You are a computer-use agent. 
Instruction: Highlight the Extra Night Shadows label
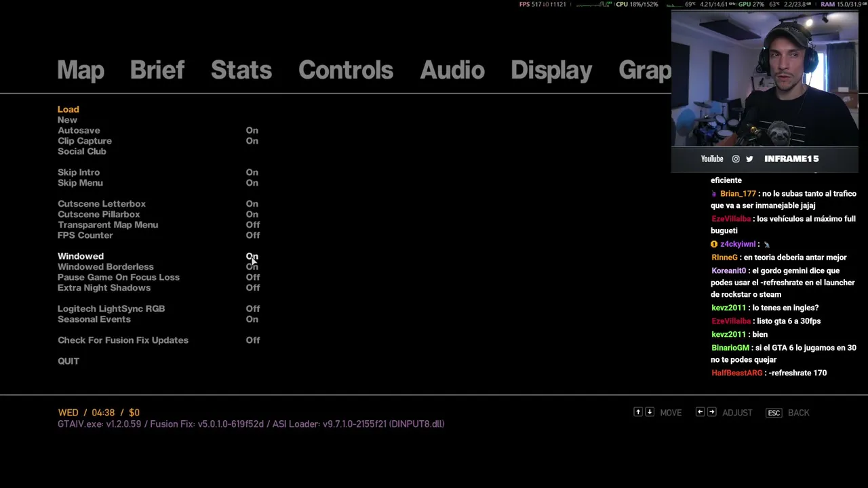click(x=104, y=288)
